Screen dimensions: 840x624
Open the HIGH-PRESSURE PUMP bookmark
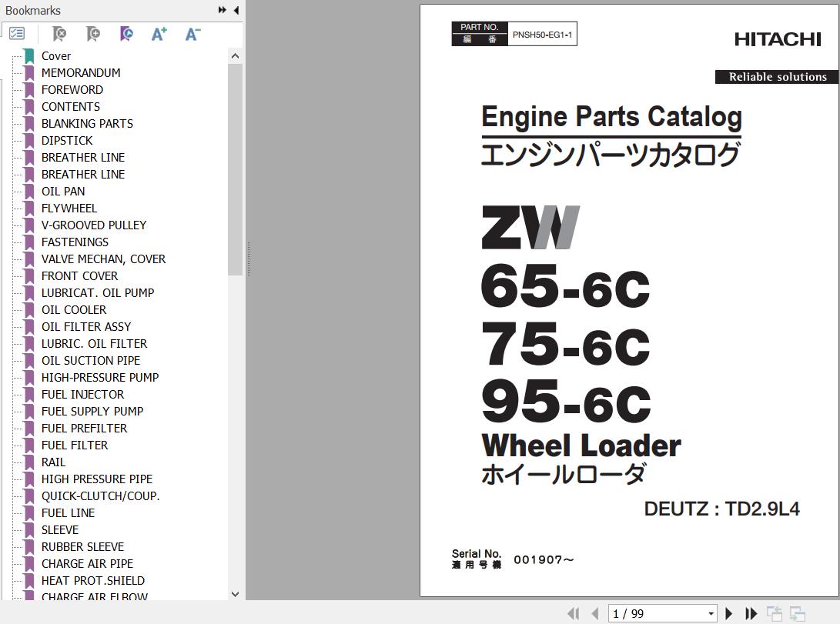click(100, 377)
